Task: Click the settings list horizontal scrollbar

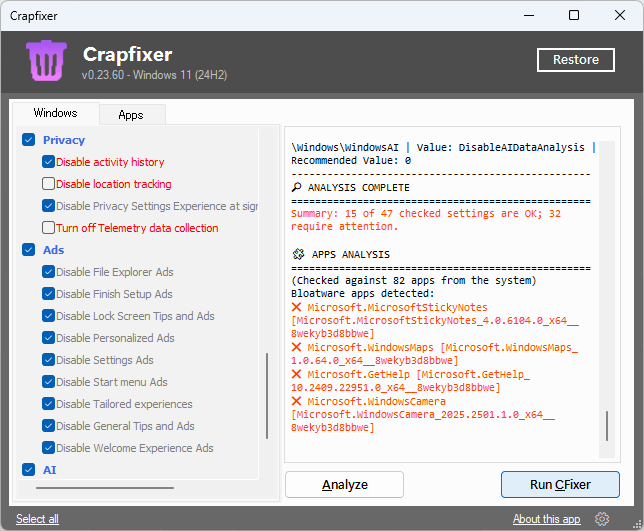Action: [x=105, y=488]
